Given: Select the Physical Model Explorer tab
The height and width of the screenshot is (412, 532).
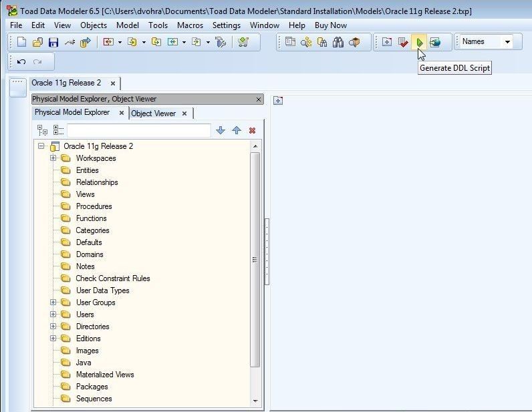Looking at the screenshot, I should (72, 112).
